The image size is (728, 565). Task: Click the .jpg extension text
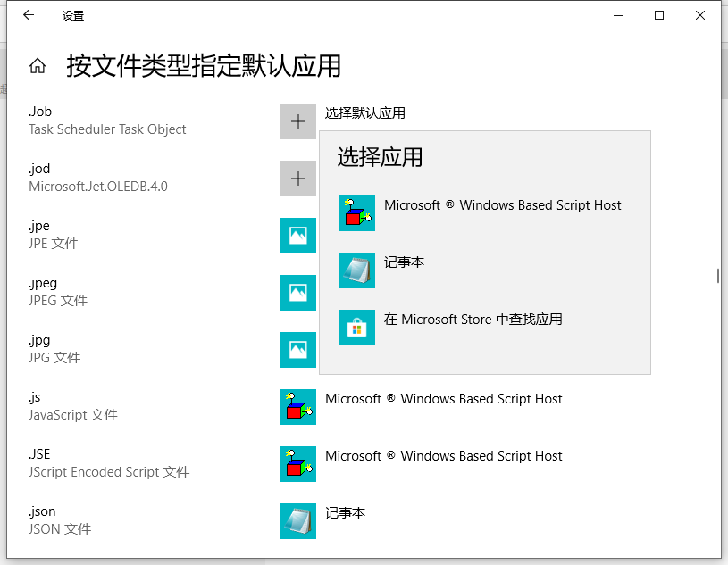point(39,340)
